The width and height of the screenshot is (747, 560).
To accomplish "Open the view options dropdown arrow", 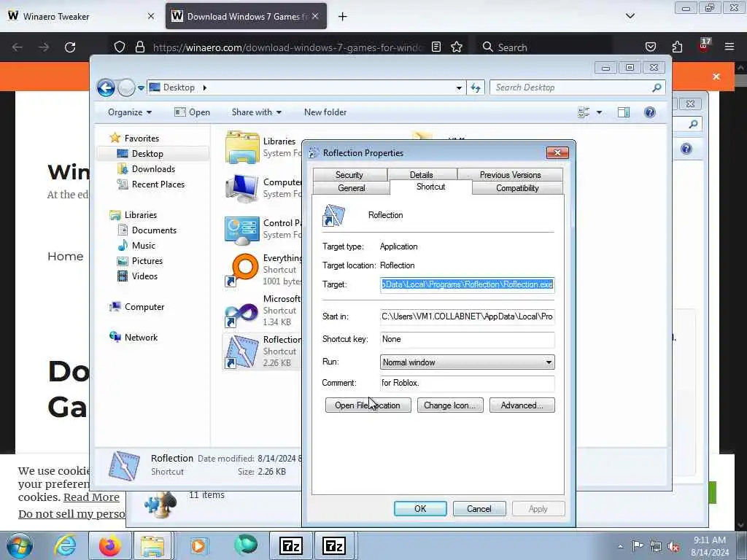I will (x=600, y=112).
